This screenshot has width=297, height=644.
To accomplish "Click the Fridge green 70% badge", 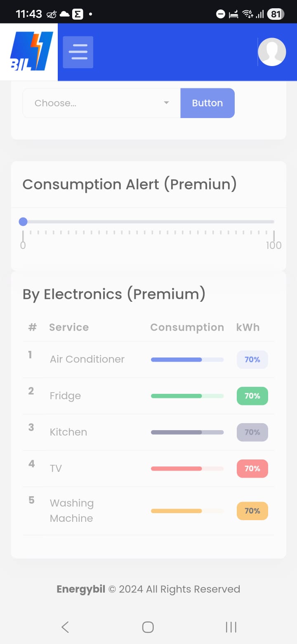I will pos(252,396).
